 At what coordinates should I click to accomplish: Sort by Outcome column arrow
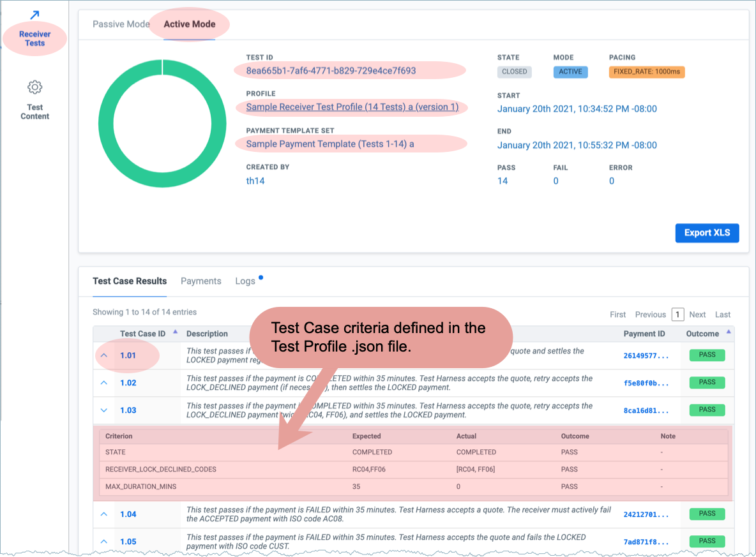pyautogui.click(x=729, y=332)
